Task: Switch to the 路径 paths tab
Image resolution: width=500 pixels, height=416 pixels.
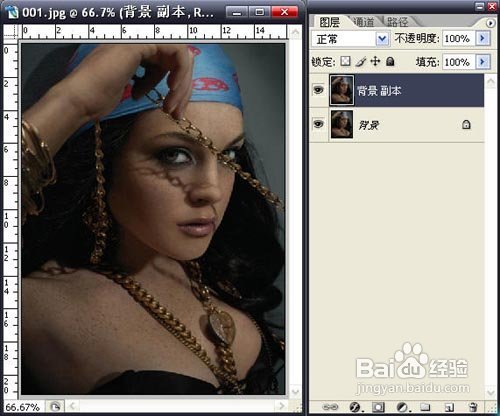Action: pos(397,22)
